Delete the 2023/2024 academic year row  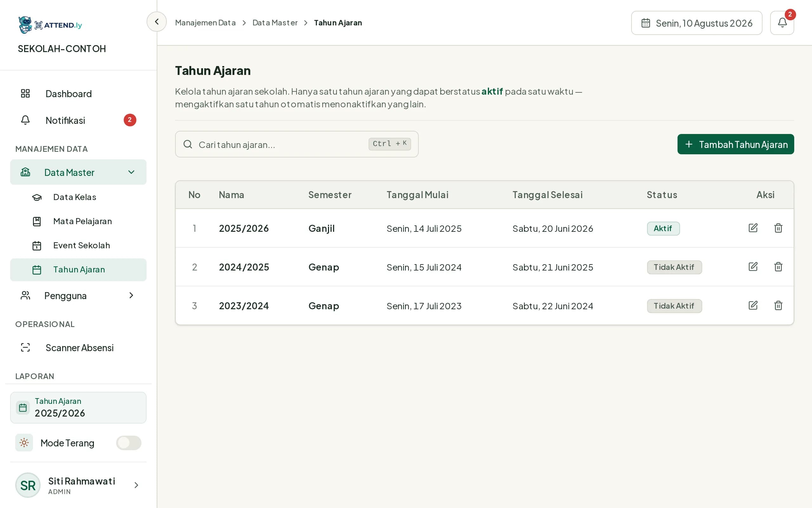coord(778,305)
